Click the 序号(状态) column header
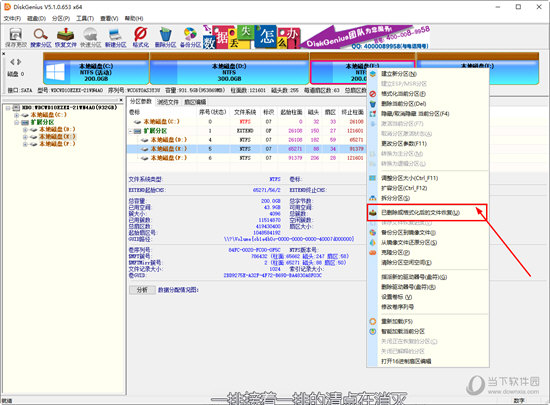The image size is (550, 405). 213,112
